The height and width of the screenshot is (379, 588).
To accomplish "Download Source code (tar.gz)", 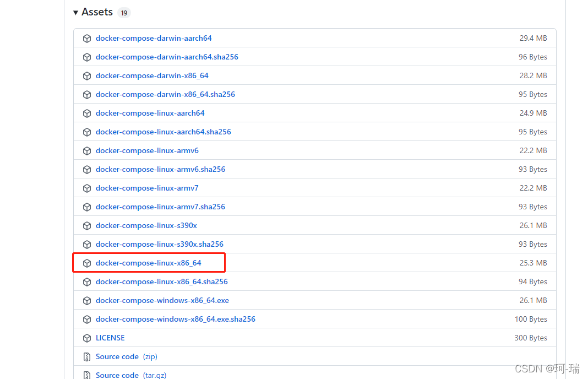I will (x=131, y=375).
